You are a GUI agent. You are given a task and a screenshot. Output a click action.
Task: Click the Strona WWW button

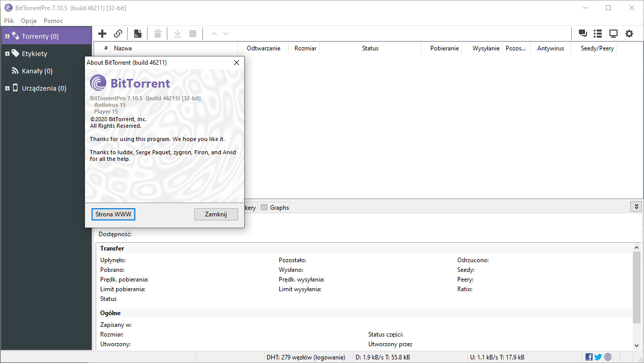[113, 214]
